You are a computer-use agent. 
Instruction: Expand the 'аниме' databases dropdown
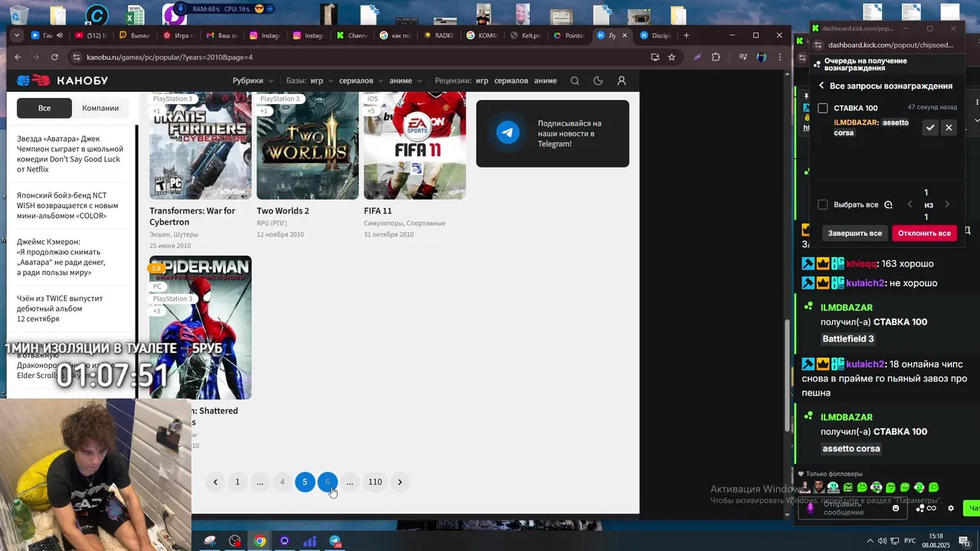click(406, 80)
